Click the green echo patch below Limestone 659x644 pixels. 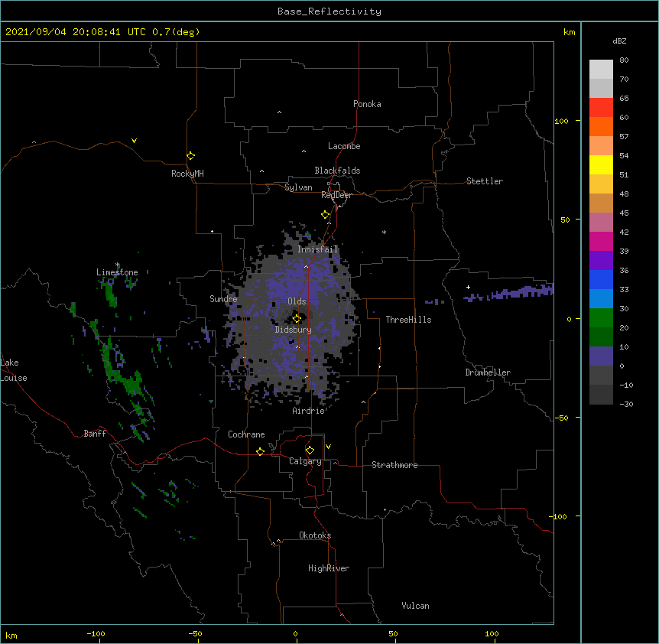pyautogui.click(x=111, y=293)
